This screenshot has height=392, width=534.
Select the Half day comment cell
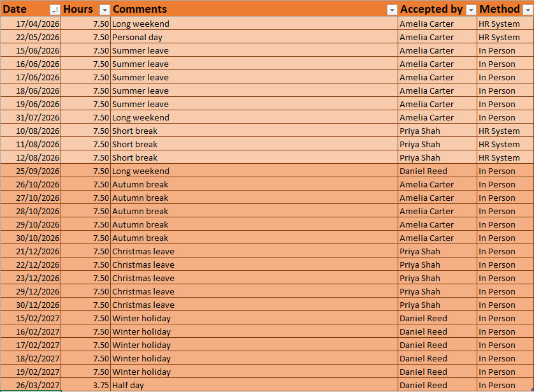254,385
